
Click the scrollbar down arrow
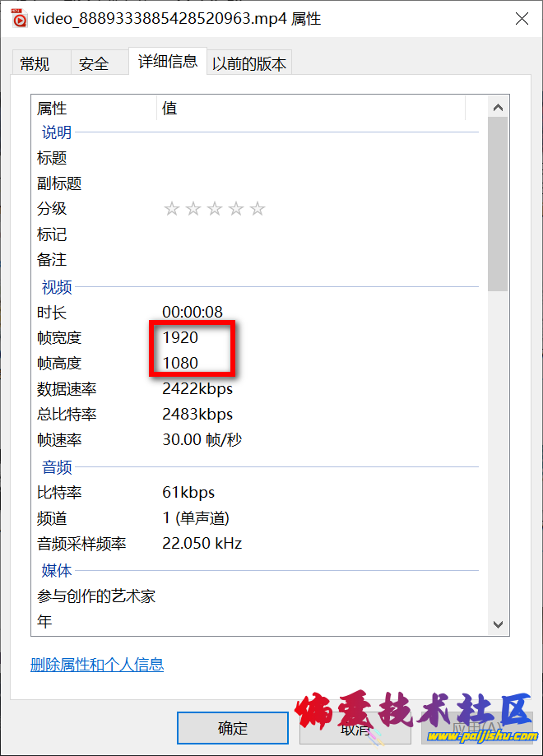497,624
